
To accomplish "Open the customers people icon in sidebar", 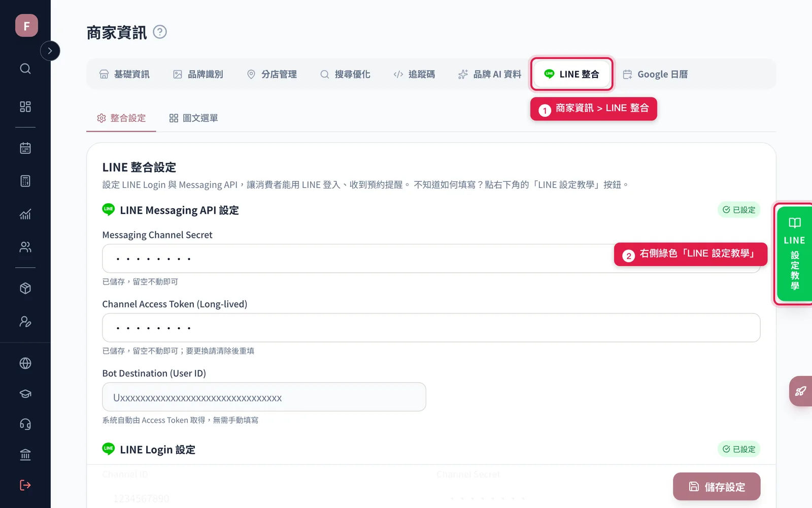I will pyautogui.click(x=25, y=247).
